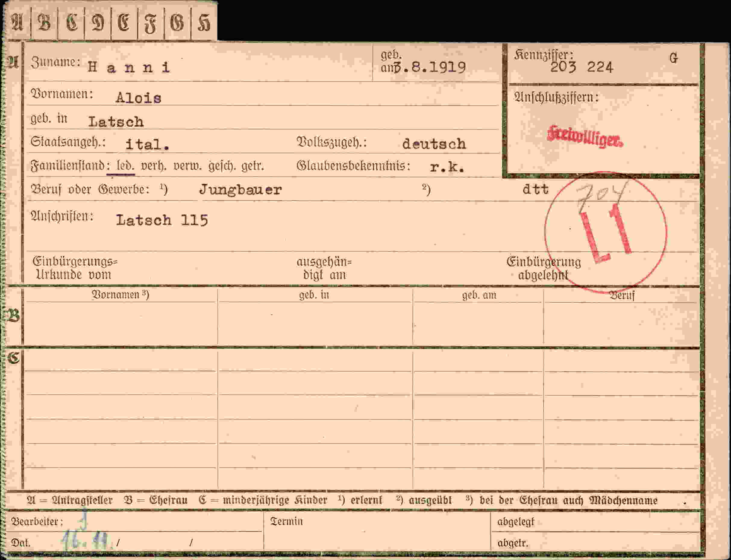Click 'Einbürgerungs-Urkunde vom' label
The image size is (731, 560).
click(75, 268)
